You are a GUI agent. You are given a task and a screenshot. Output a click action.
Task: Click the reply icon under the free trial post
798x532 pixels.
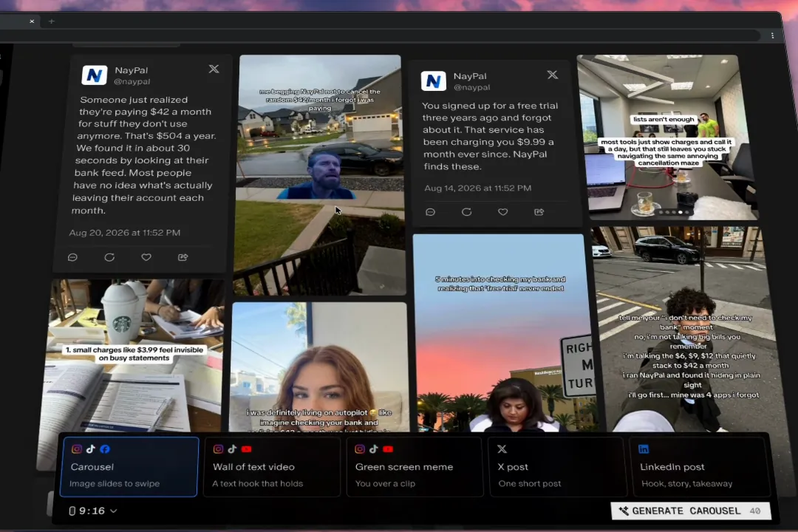(431, 212)
